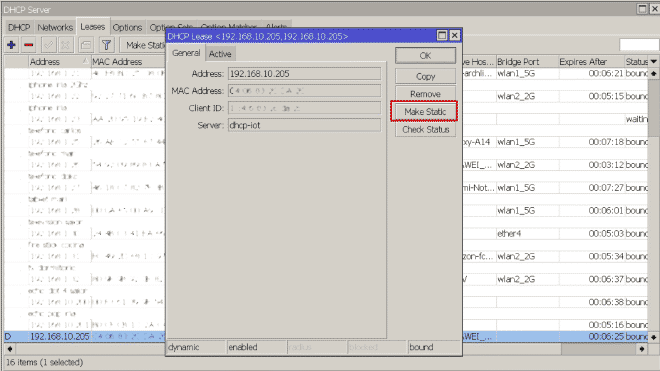Click the search box in the DHCP Server toolbar
Viewport: 660px width, 371px height.
[639, 45]
